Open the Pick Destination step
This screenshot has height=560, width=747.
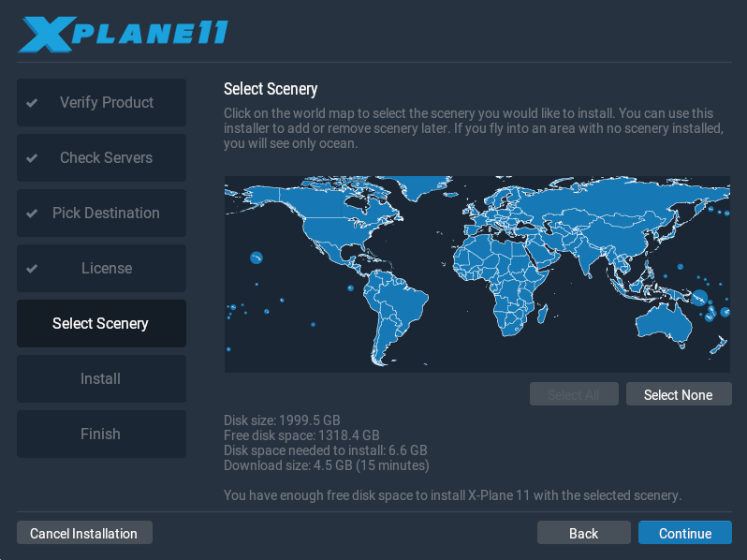pyautogui.click(x=101, y=214)
